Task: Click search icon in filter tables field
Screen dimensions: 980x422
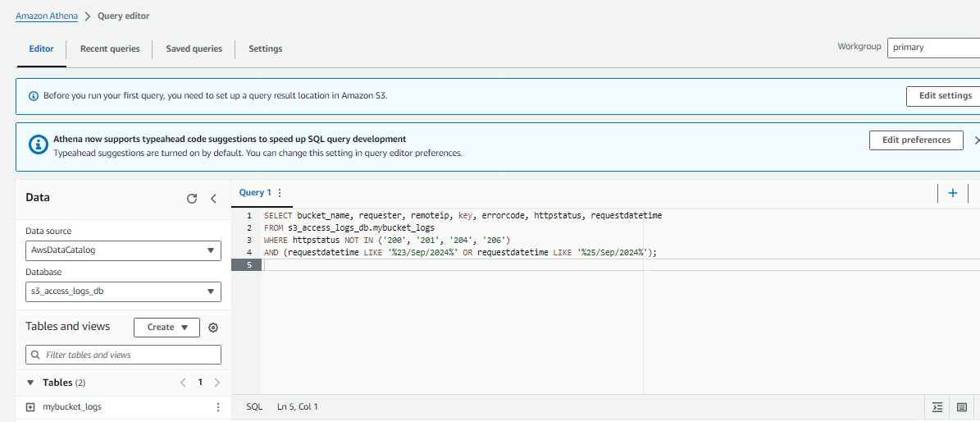Action: click(x=34, y=355)
